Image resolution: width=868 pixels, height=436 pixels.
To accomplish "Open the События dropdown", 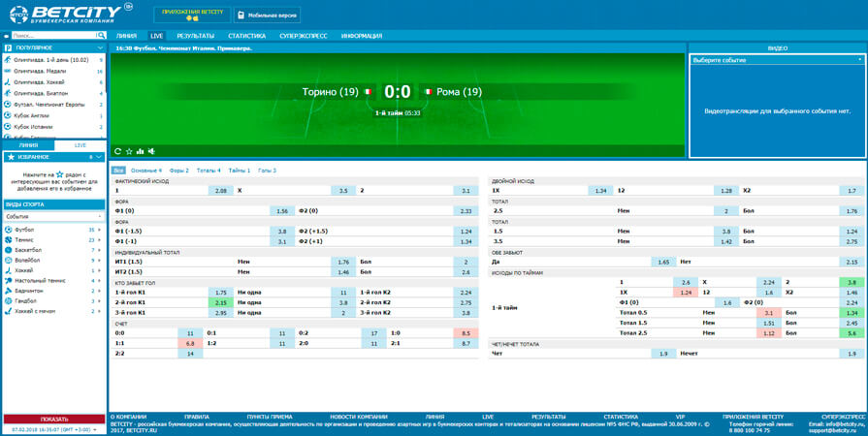I will pos(54,216).
